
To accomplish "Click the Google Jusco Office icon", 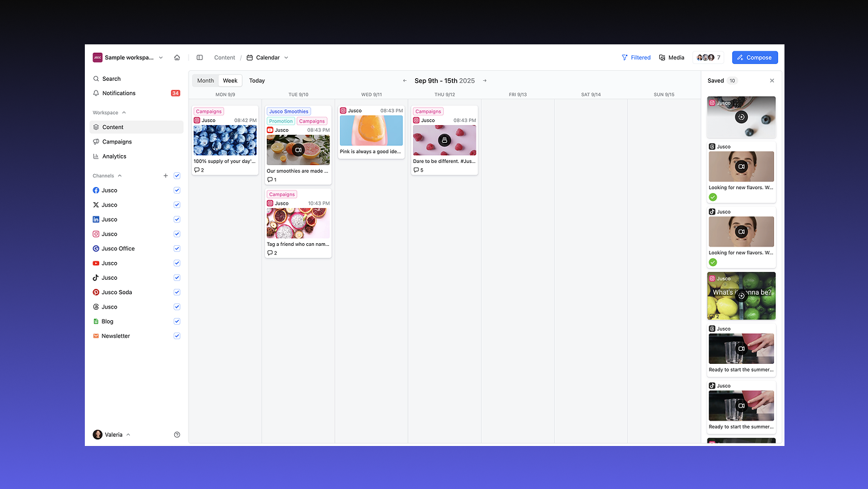I will pyautogui.click(x=96, y=248).
